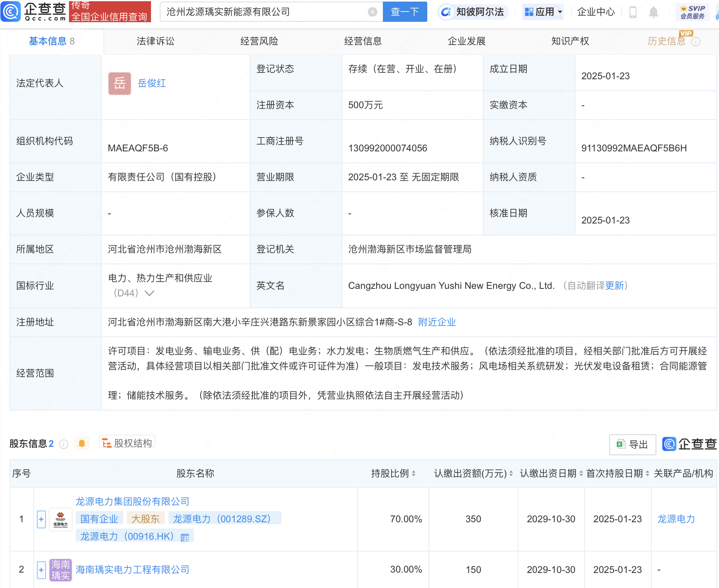Image resolution: width=719 pixels, height=588 pixels.
Task: Select 有限责任公司（国有控股）text
Action: [x=164, y=177]
